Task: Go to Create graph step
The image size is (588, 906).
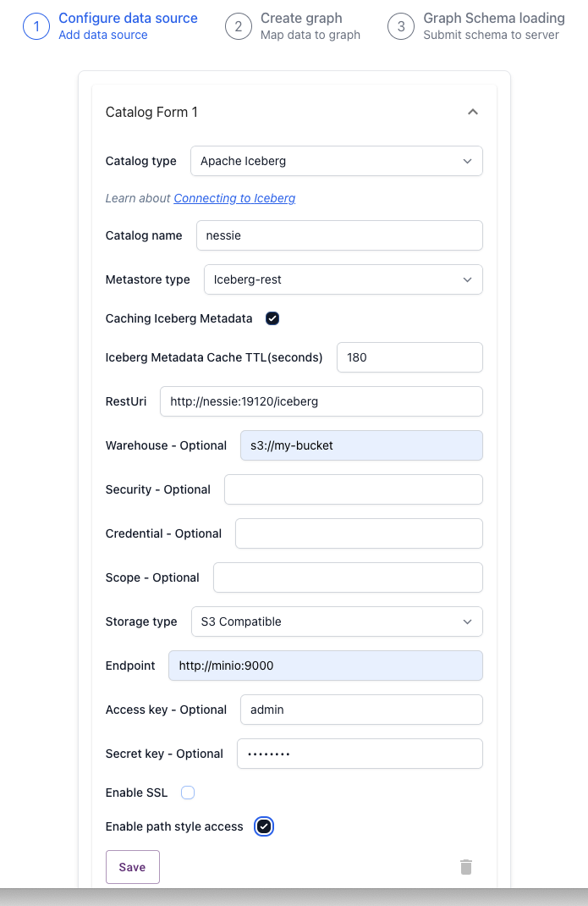Action: pos(301,19)
